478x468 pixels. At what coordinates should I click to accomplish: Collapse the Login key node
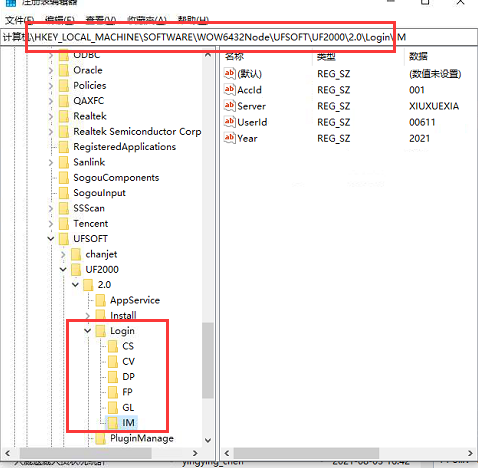click(x=87, y=331)
